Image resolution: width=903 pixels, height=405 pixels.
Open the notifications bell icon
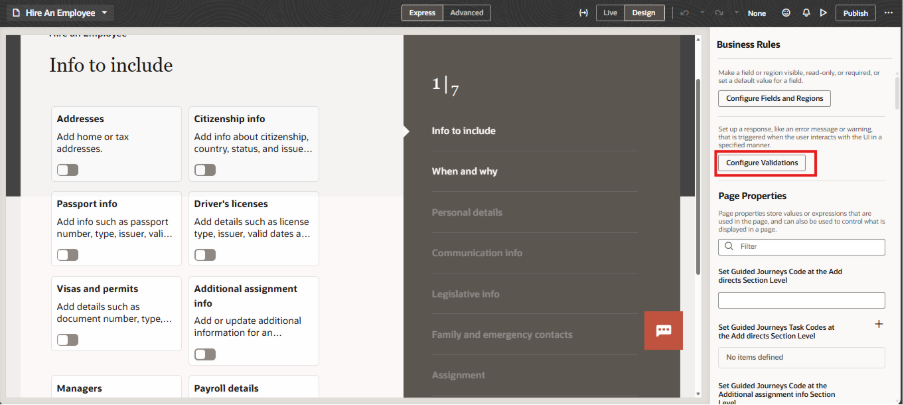(805, 13)
